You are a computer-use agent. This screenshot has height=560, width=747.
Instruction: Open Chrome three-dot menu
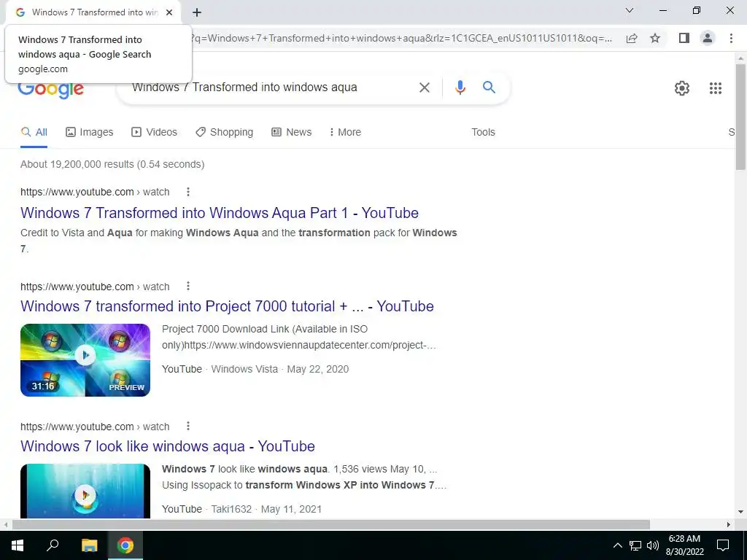click(x=731, y=38)
